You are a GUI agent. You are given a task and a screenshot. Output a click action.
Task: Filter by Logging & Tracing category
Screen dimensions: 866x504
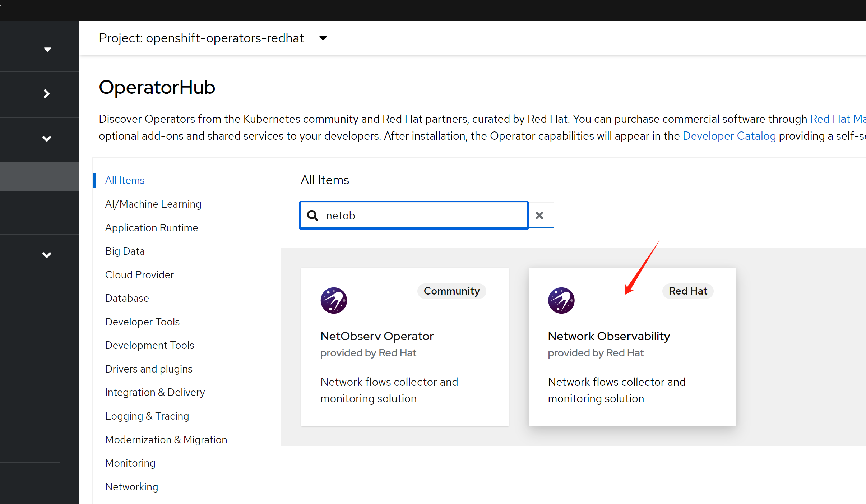147,416
